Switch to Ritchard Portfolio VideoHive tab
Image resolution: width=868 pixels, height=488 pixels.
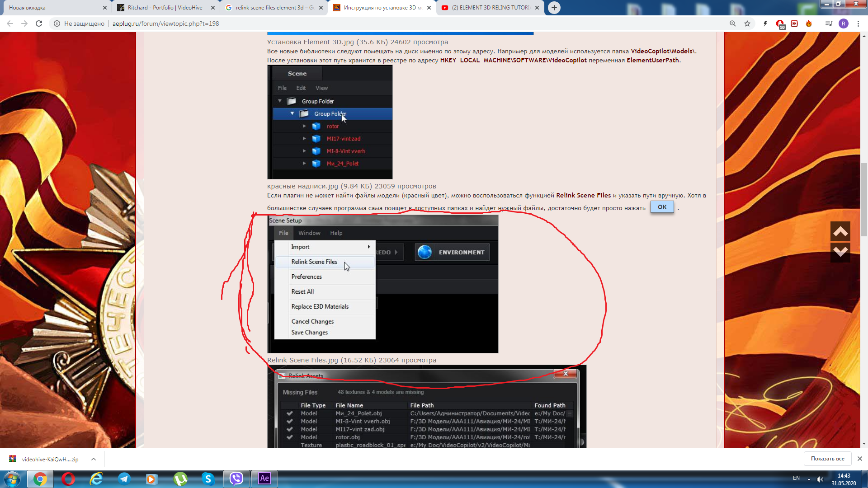pyautogui.click(x=165, y=8)
